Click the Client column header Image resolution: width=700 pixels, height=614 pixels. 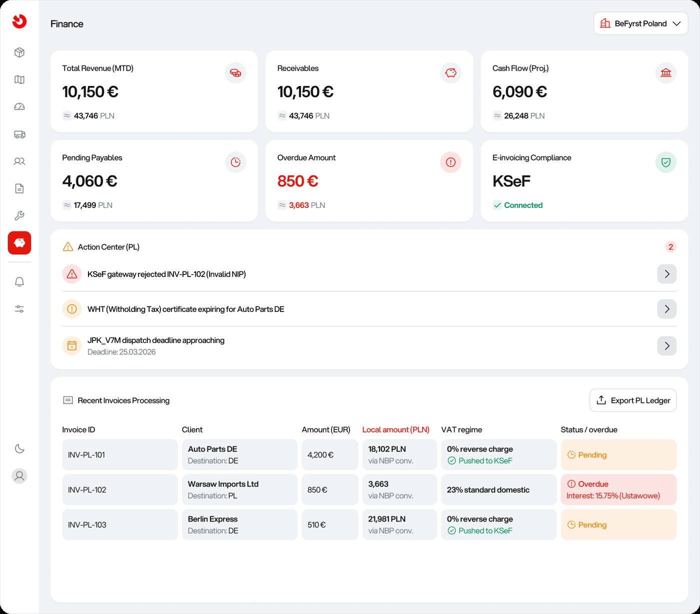[x=192, y=430]
